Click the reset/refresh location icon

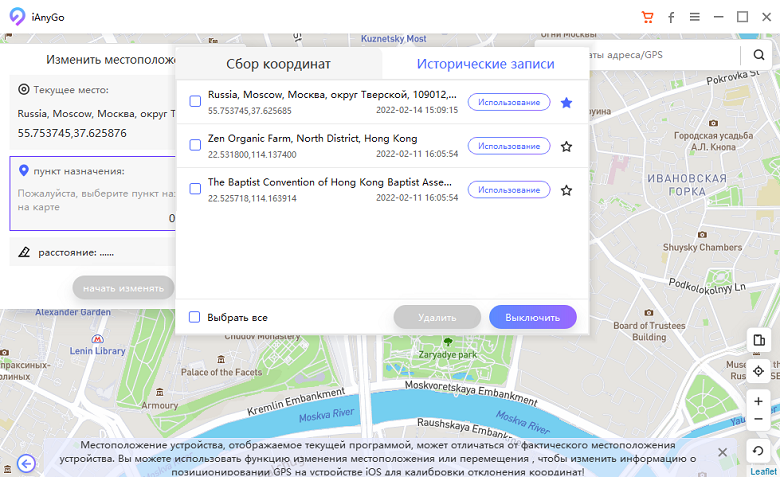click(x=758, y=451)
